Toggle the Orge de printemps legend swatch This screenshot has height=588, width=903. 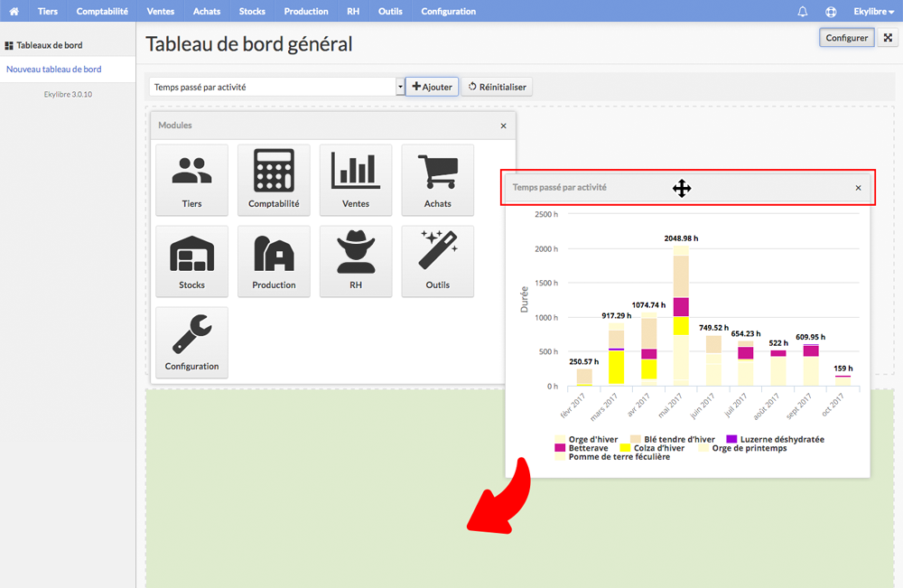pyautogui.click(x=703, y=448)
